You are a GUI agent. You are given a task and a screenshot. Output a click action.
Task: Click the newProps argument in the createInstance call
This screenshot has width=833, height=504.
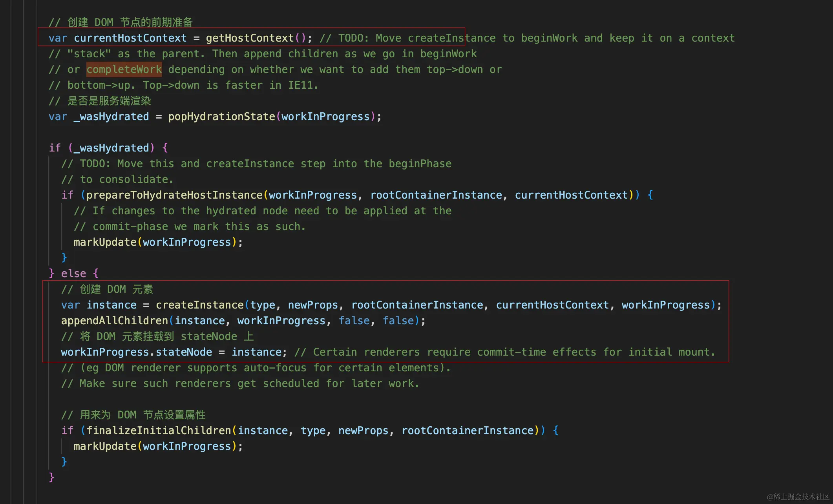[x=313, y=305]
